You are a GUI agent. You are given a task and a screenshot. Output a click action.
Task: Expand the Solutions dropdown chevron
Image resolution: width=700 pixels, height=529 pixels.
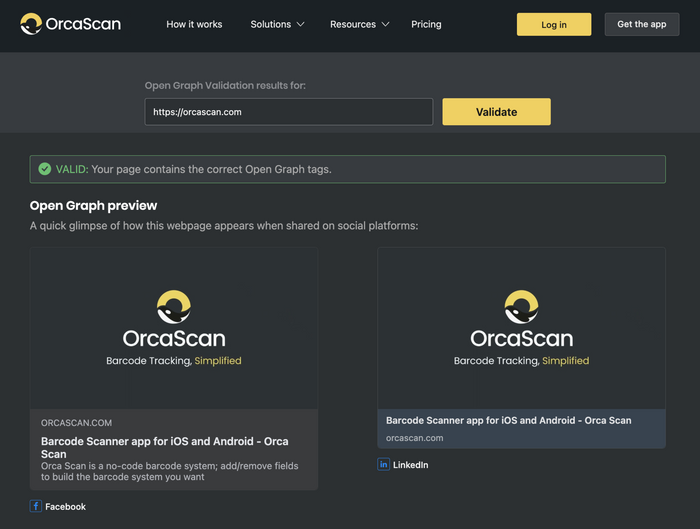click(300, 24)
